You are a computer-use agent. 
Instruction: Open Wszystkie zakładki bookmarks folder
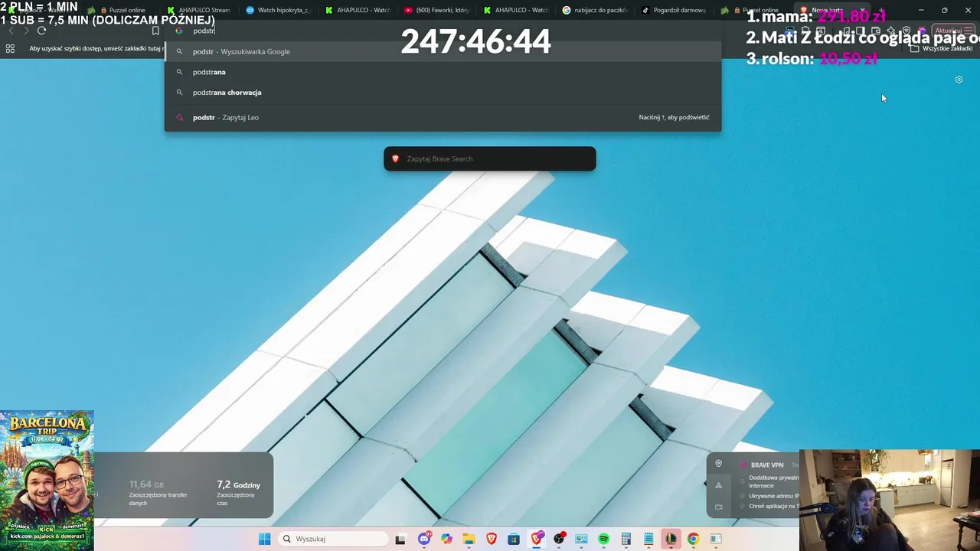942,48
